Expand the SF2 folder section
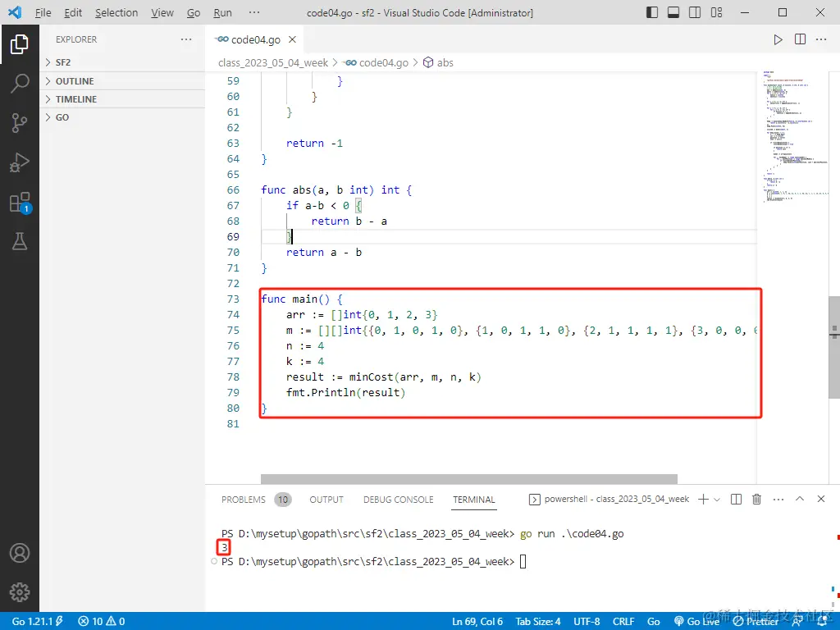This screenshot has width=840, height=630. (x=122, y=62)
